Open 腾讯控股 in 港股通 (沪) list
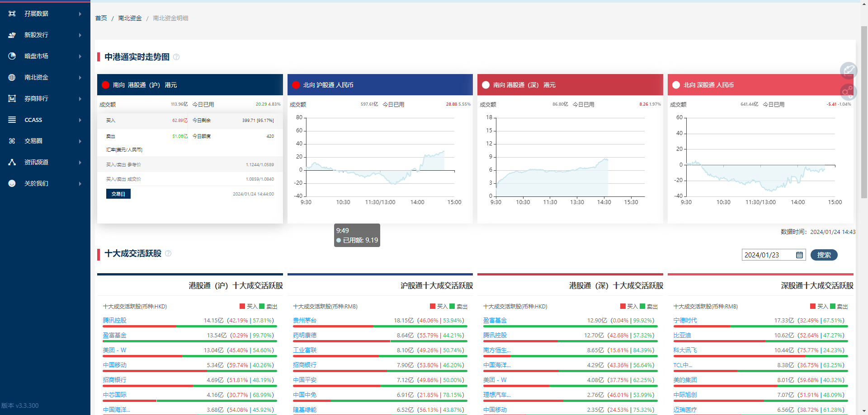Image resolution: width=868 pixels, height=415 pixels. pos(114,320)
